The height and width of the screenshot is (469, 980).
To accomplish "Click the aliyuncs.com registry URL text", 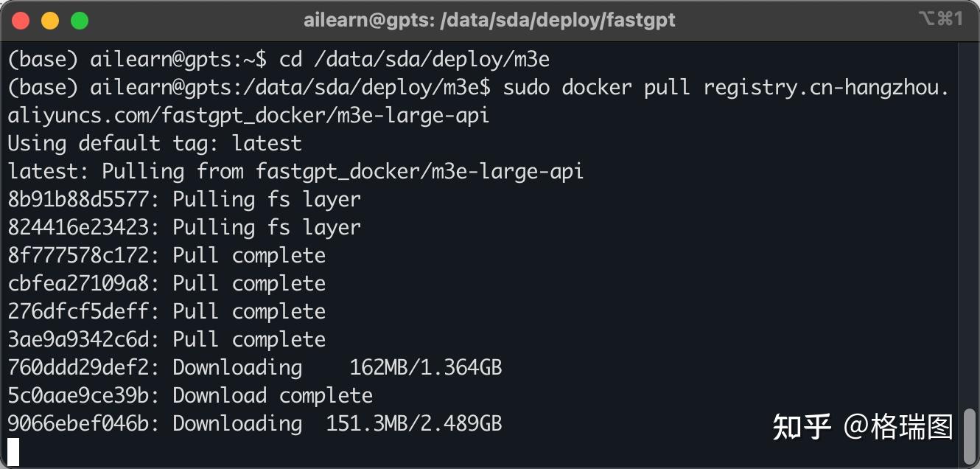I will pyautogui.click(x=248, y=115).
